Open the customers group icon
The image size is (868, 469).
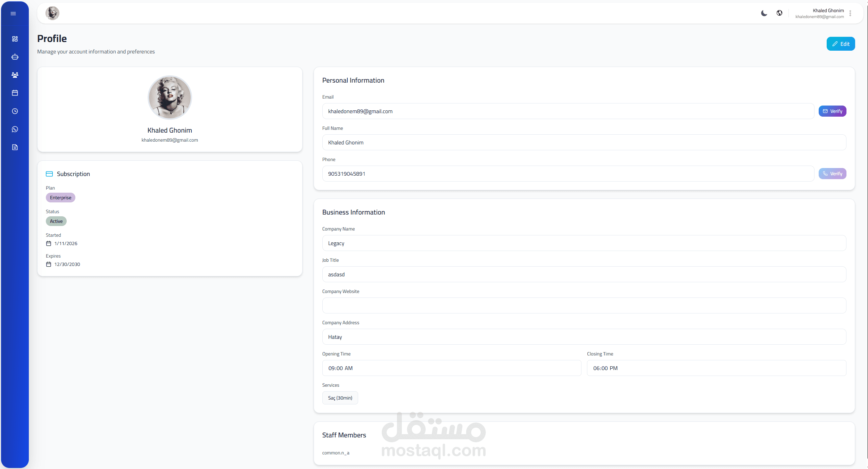tap(15, 75)
